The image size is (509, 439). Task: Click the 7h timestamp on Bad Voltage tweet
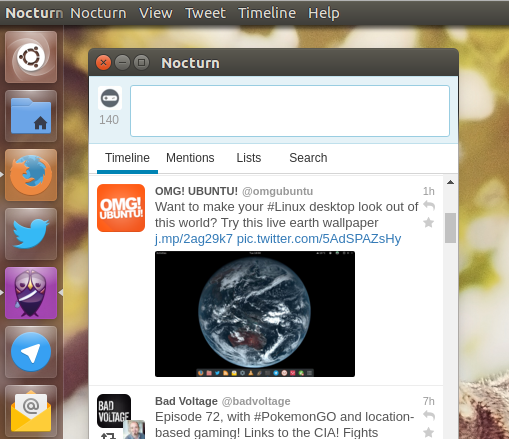coord(429,401)
